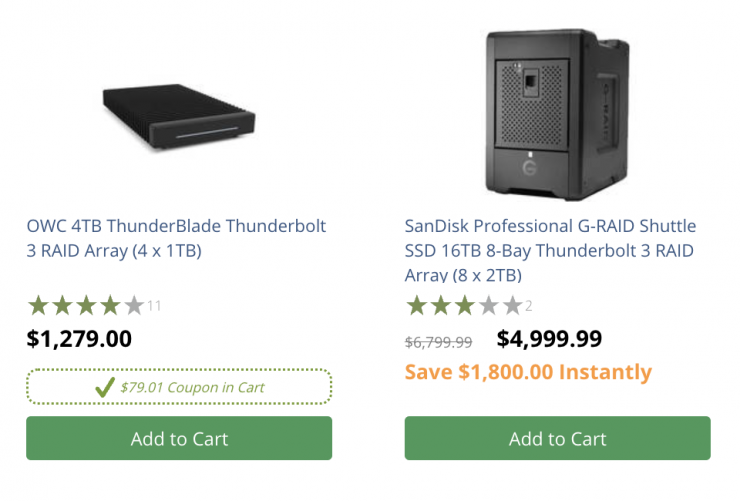The width and height of the screenshot is (740, 501).
Task: Click the "$79.01 Coupon in Cart" text
Action: [192, 387]
